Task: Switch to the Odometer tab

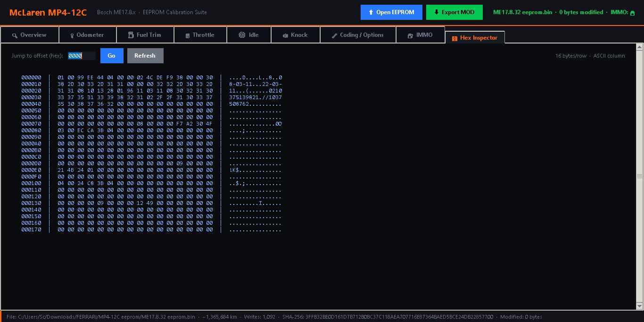Action: pyautogui.click(x=87, y=35)
